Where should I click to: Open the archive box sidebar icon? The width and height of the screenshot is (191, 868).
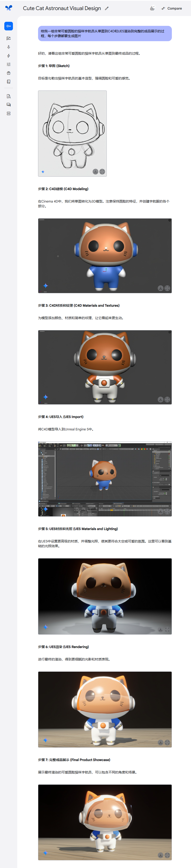coord(8,73)
